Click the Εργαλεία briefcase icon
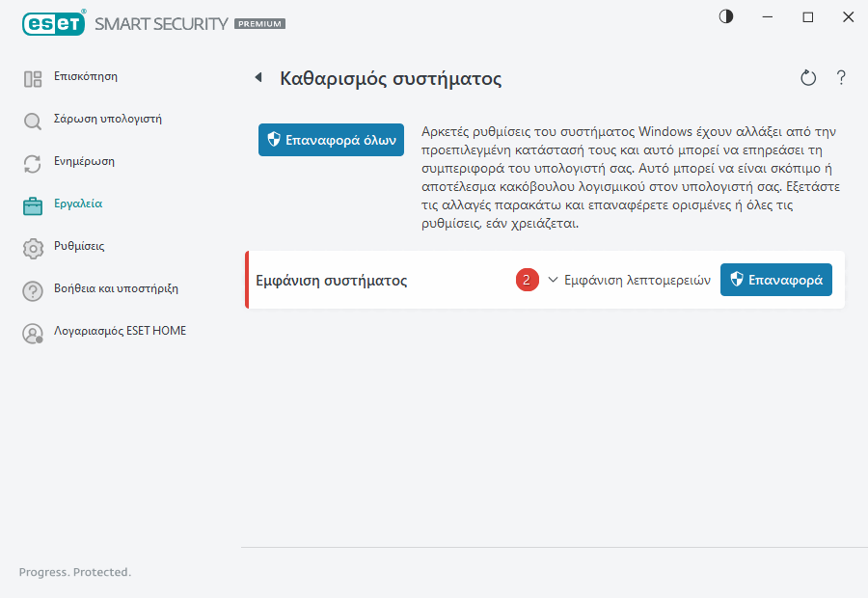The height and width of the screenshot is (598, 868). point(33,205)
